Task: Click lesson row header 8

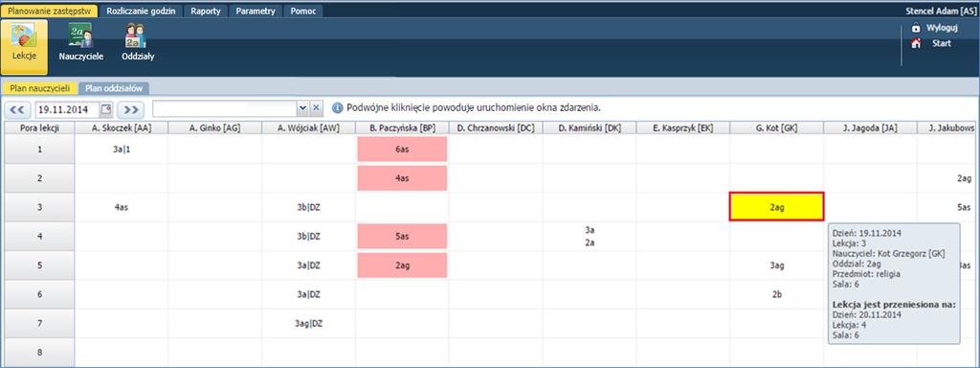Action: pyautogui.click(x=39, y=353)
